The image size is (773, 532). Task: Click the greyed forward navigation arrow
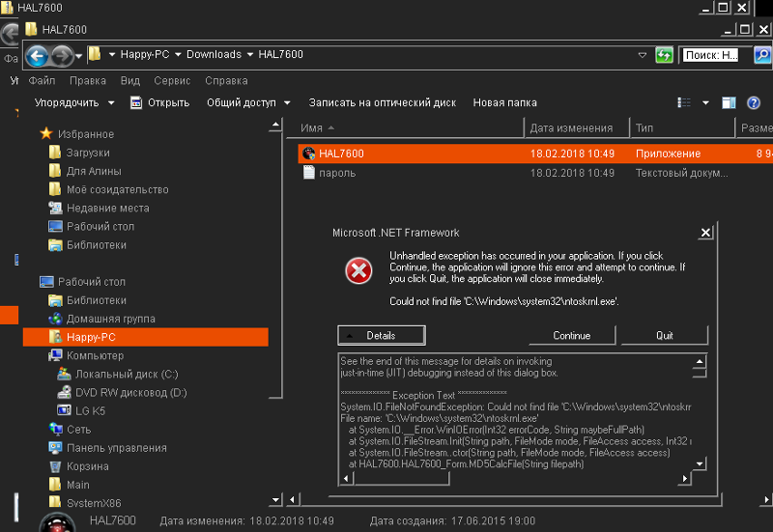pos(62,56)
